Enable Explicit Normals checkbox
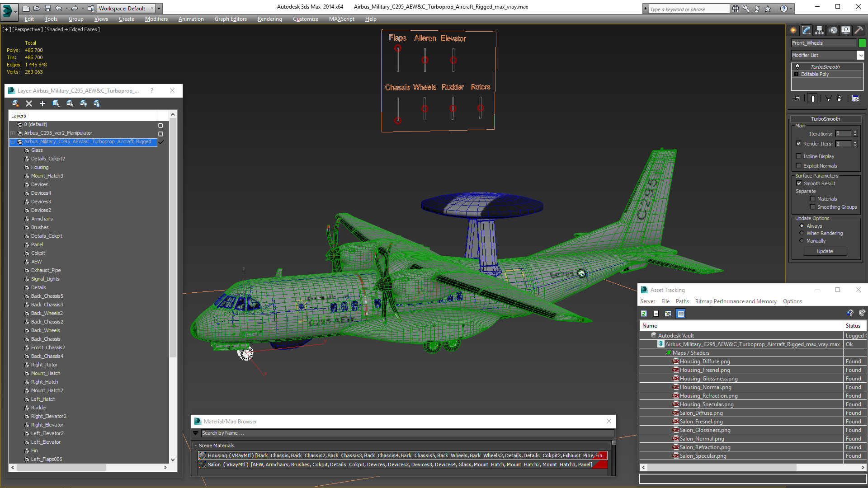Screen dimensions: 868x488 click(x=799, y=166)
